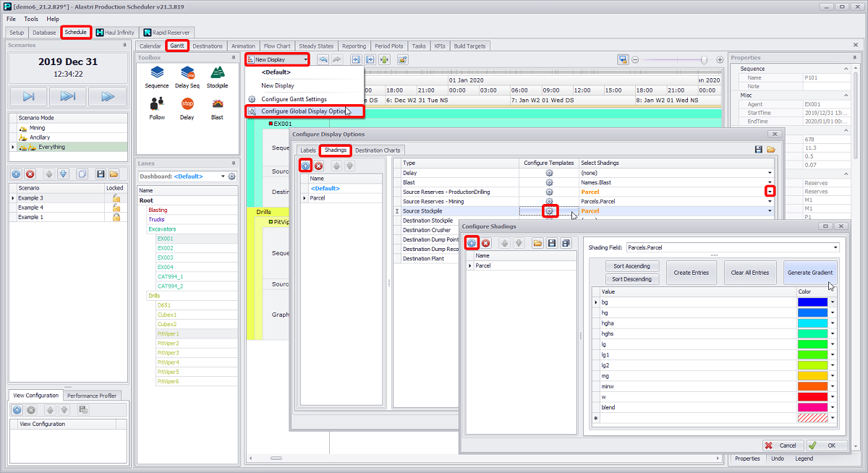The height and width of the screenshot is (473, 868).
Task: Open the Tools menu
Action: [x=31, y=19]
